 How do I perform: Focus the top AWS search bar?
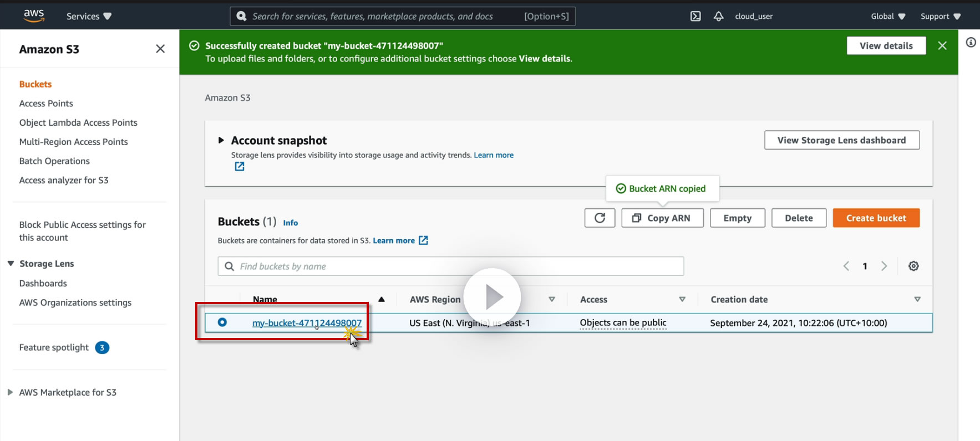click(x=403, y=16)
